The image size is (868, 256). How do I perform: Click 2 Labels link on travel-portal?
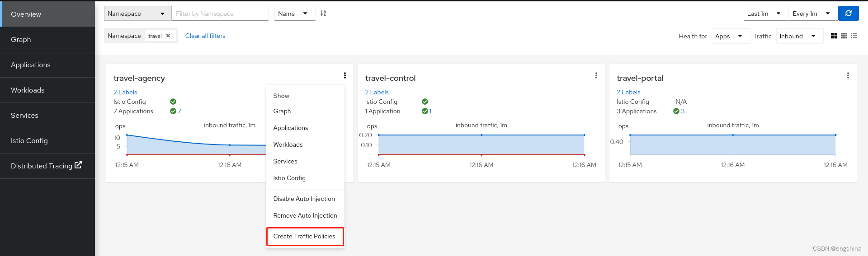coord(628,92)
